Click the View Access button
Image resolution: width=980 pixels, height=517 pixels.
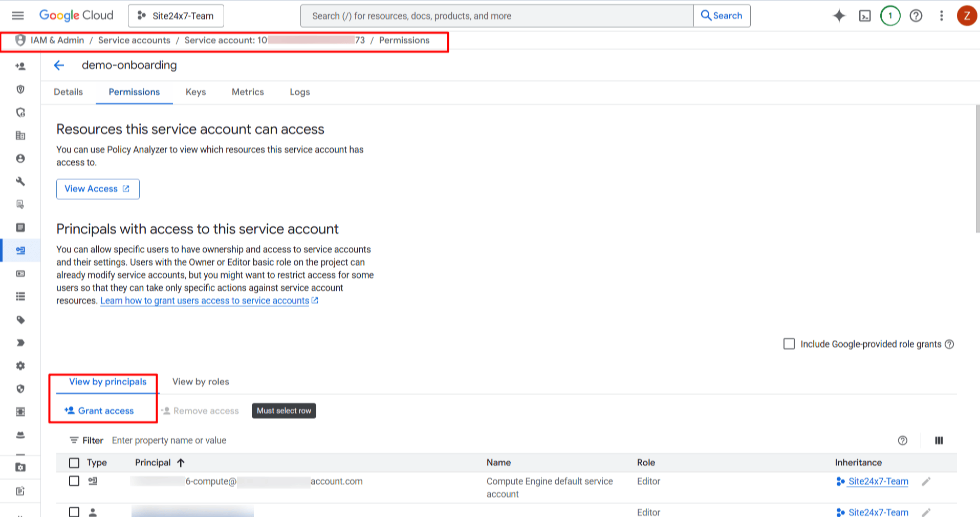coord(97,189)
